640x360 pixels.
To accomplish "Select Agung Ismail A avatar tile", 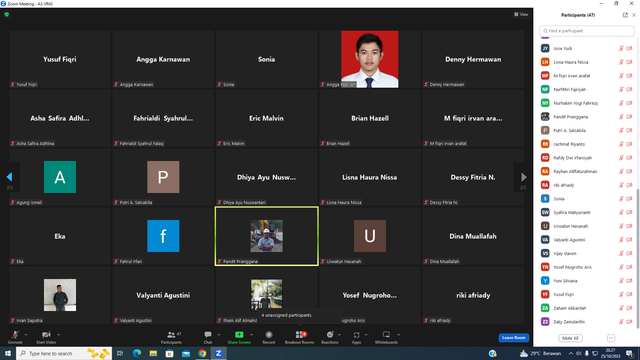I will (60, 177).
